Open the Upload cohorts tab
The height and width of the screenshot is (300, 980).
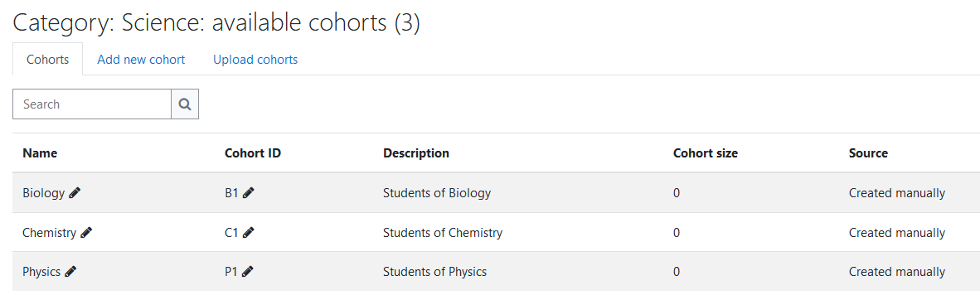[x=255, y=60]
